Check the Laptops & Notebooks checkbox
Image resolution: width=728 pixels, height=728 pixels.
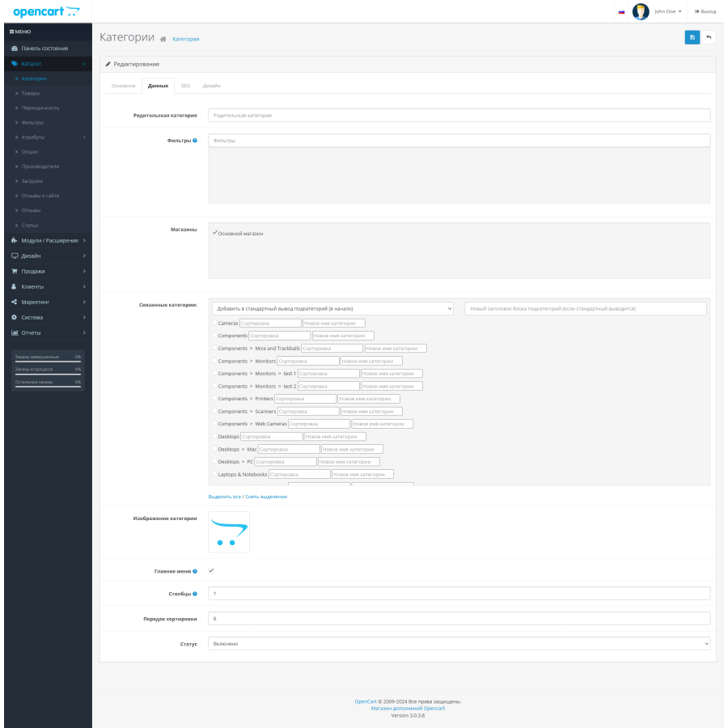point(214,474)
